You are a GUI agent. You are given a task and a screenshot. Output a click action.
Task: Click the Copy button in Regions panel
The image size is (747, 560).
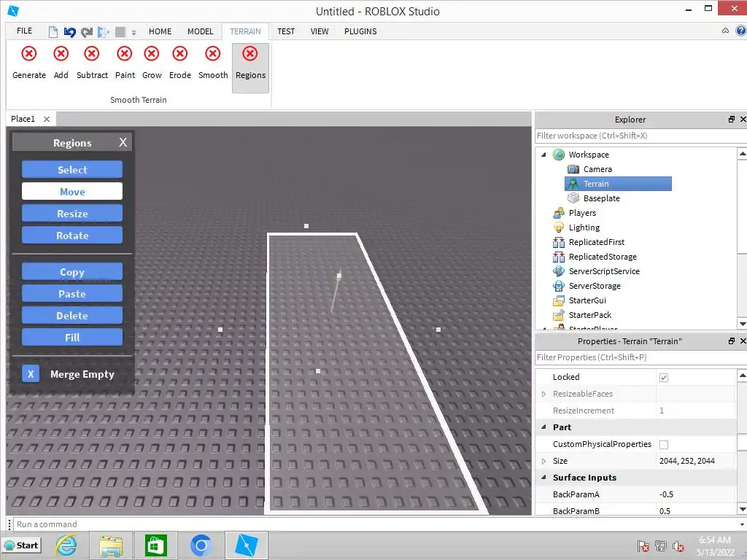pyautogui.click(x=72, y=272)
